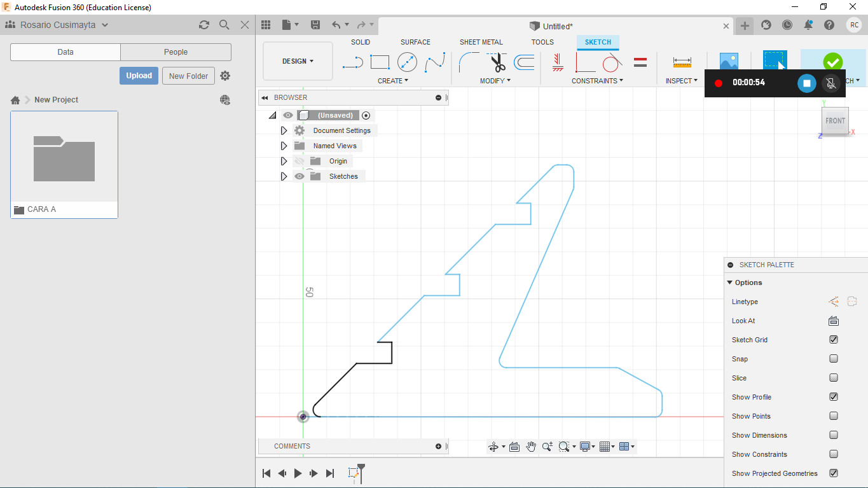Viewport: 868px width, 488px height.
Task: Select the Pan hand tool
Action: coord(531,447)
